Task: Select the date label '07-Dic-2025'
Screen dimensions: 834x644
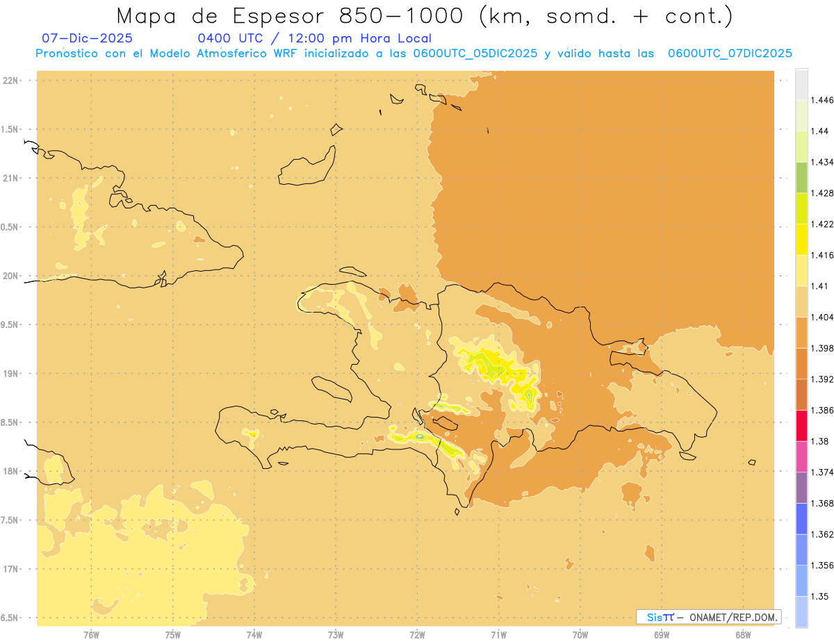Action: point(87,38)
